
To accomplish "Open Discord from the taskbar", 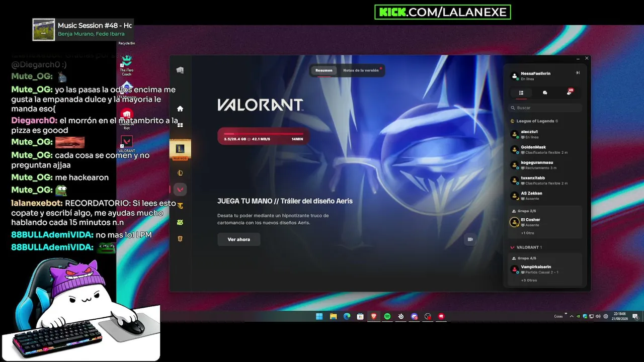I will 414,316.
